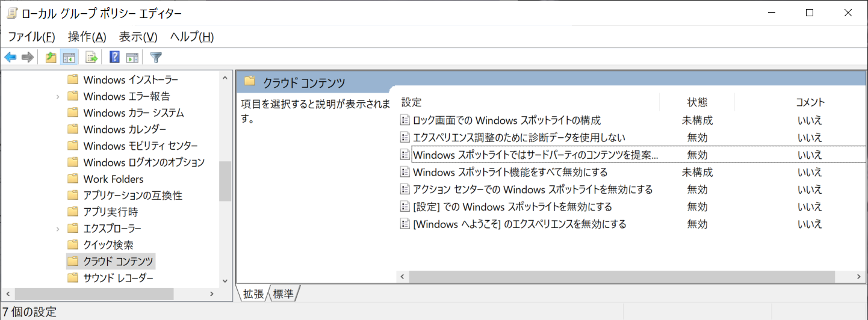Click the setting icon for ロック画面での Windows スポットライトの構成
868x320 pixels.
point(405,120)
